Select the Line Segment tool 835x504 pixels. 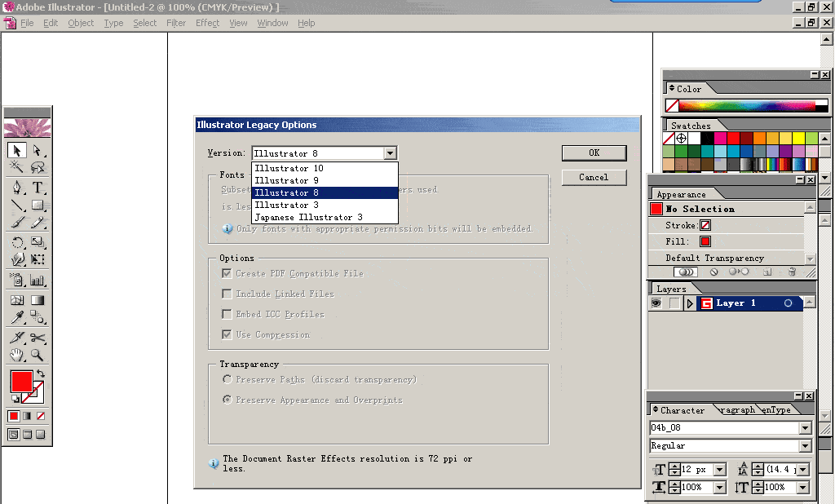pyautogui.click(x=16, y=206)
